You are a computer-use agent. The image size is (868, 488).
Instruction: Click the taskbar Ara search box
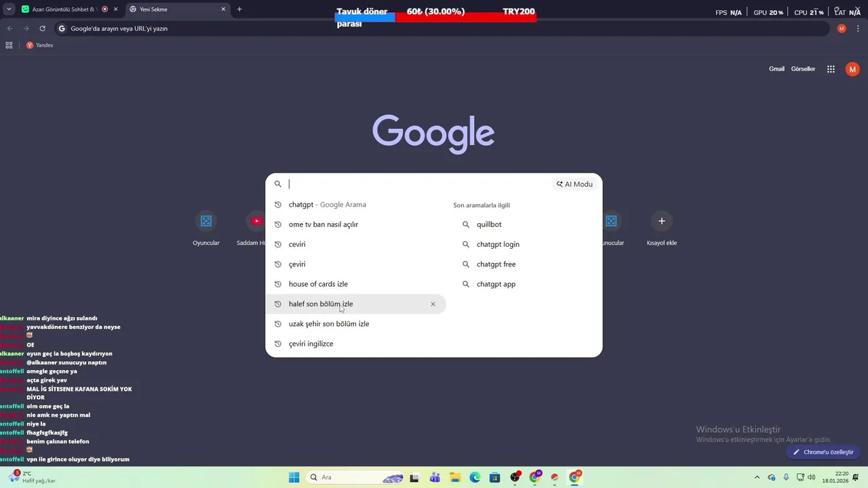[355, 477]
